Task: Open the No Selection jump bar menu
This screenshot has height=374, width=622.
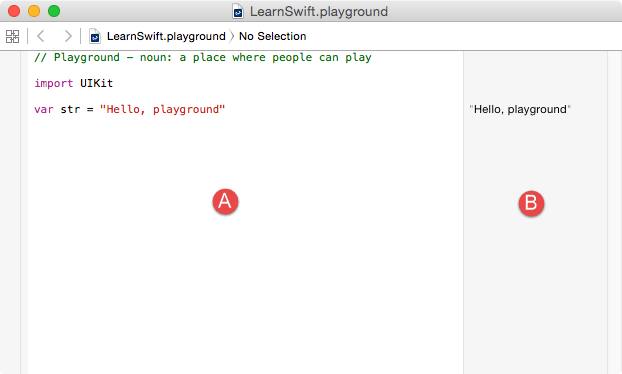Action: [273, 36]
